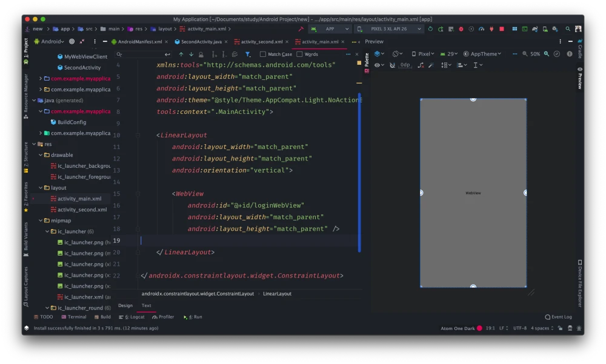Click the Make Project hammer icon
The width and height of the screenshot is (606, 364).
301,29
